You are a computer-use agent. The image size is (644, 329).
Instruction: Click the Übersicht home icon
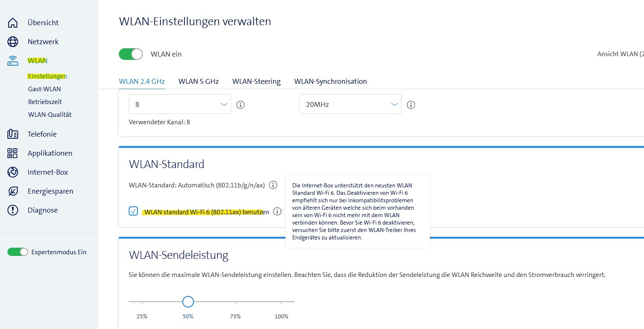13,22
